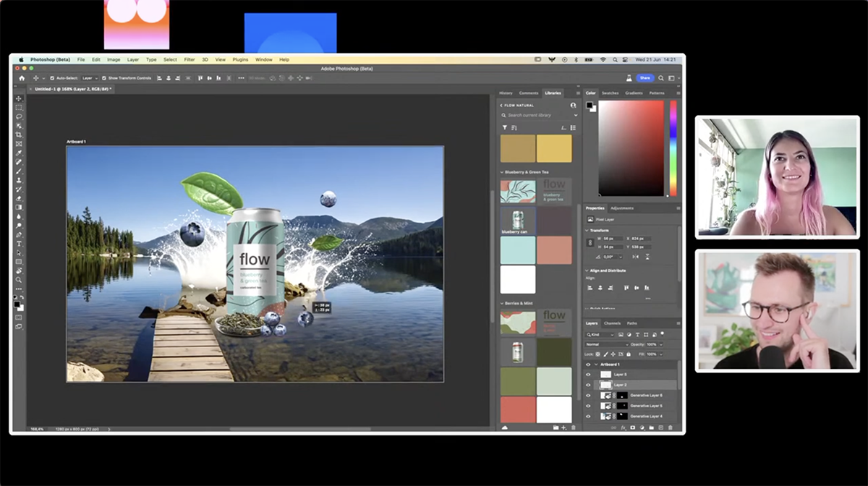
Task: Select the Zoom tool in the toolbar
Action: tap(19, 279)
